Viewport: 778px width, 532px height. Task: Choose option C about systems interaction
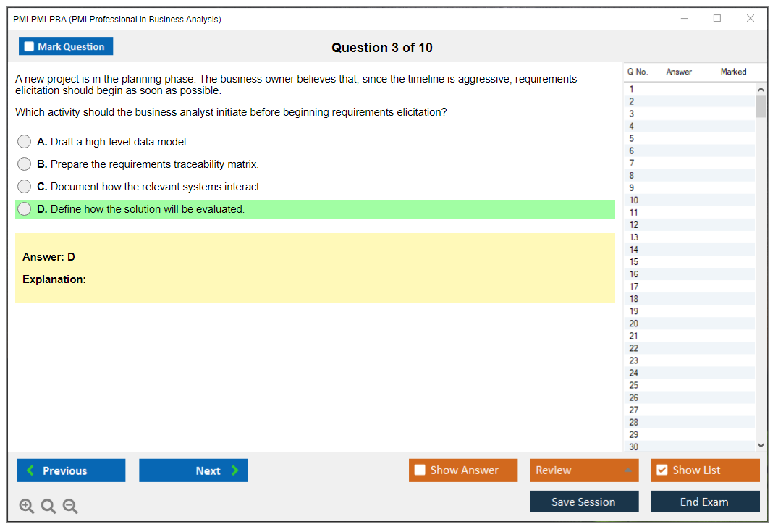[25, 187]
